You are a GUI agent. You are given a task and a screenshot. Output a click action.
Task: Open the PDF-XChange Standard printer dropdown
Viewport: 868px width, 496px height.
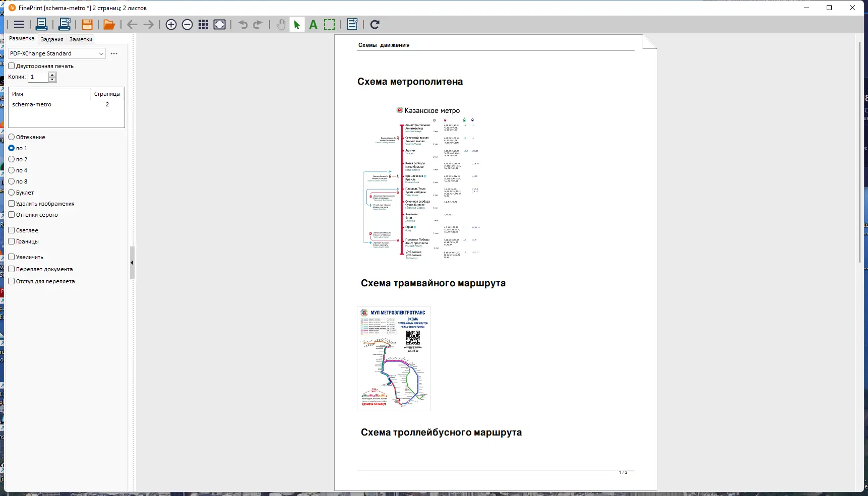click(x=57, y=53)
